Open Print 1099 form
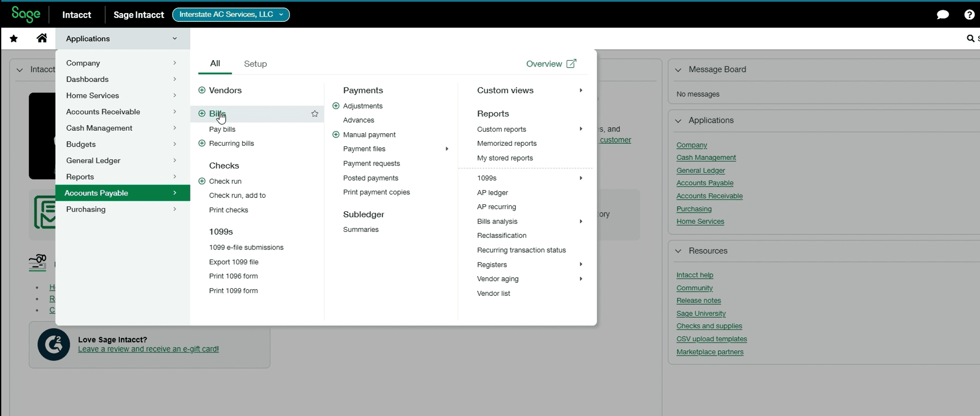This screenshot has width=980, height=416. (x=233, y=291)
